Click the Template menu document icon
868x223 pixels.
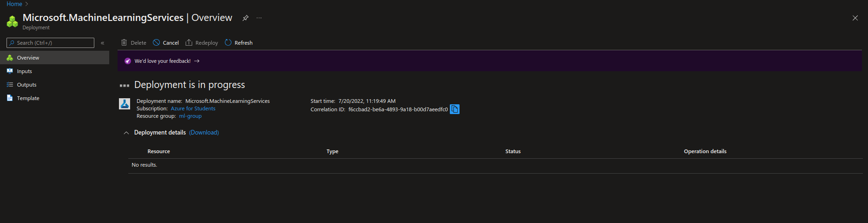[10, 98]
